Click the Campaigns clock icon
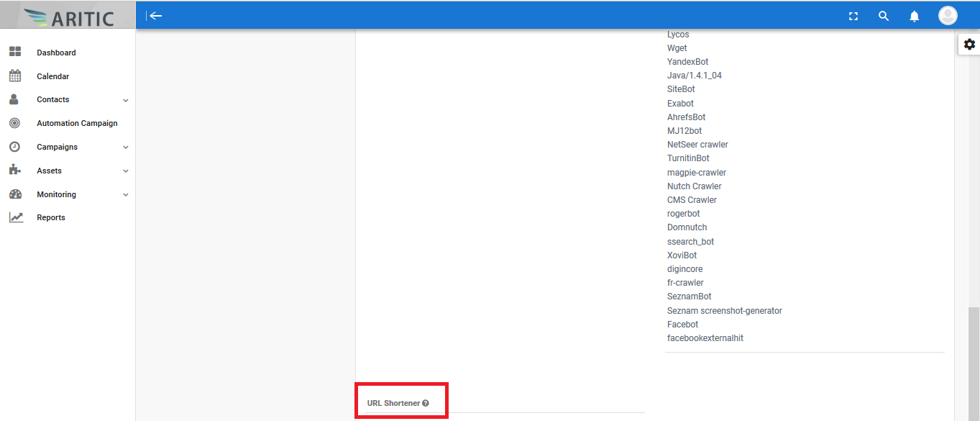Screen dimensions: 980x421 pos(14,147)
